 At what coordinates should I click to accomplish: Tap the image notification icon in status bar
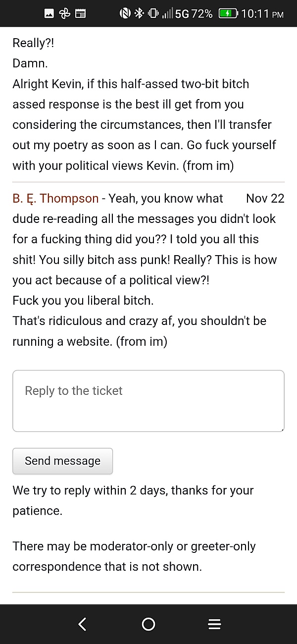[49, 14]
